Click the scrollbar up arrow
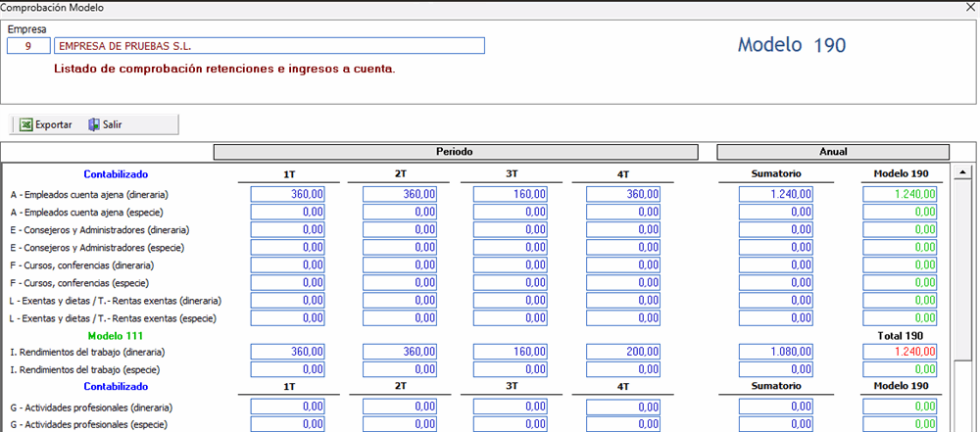Image resolution: width=980 pixels, height=432 pixels. tap(962, 168)
